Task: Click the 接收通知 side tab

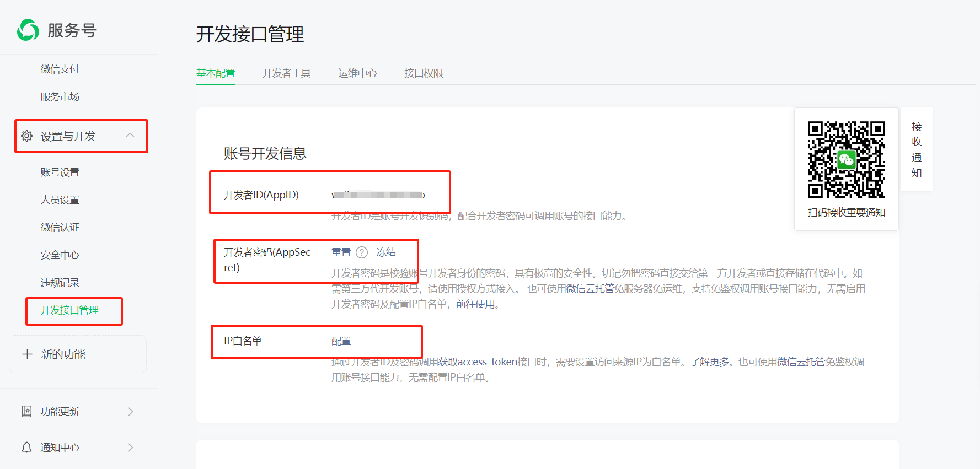Action: [917, 149]
